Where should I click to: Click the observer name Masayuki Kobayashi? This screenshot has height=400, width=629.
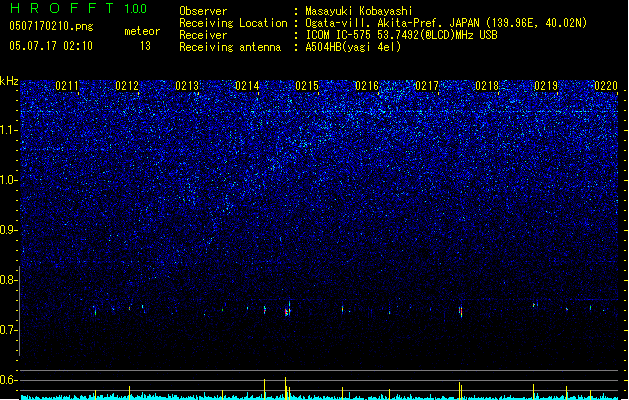click(x=359, y=11)
